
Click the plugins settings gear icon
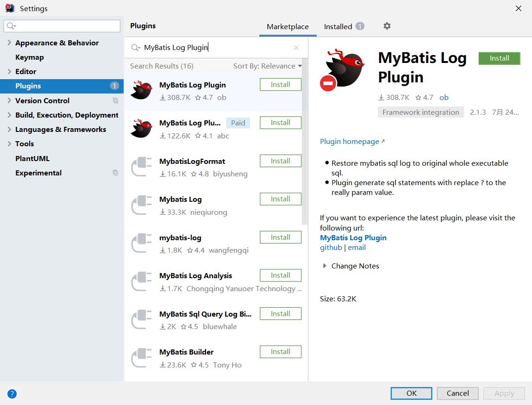(x=387, y=26)
